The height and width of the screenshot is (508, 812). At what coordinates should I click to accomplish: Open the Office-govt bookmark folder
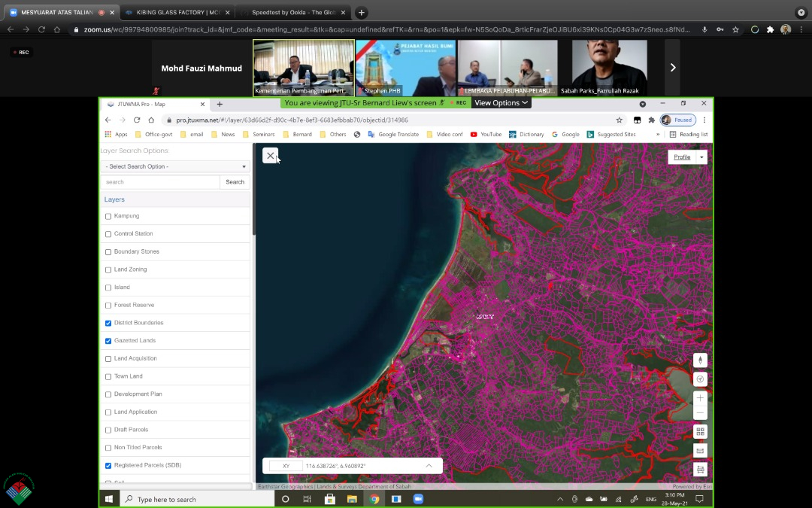tap(153, 134)
